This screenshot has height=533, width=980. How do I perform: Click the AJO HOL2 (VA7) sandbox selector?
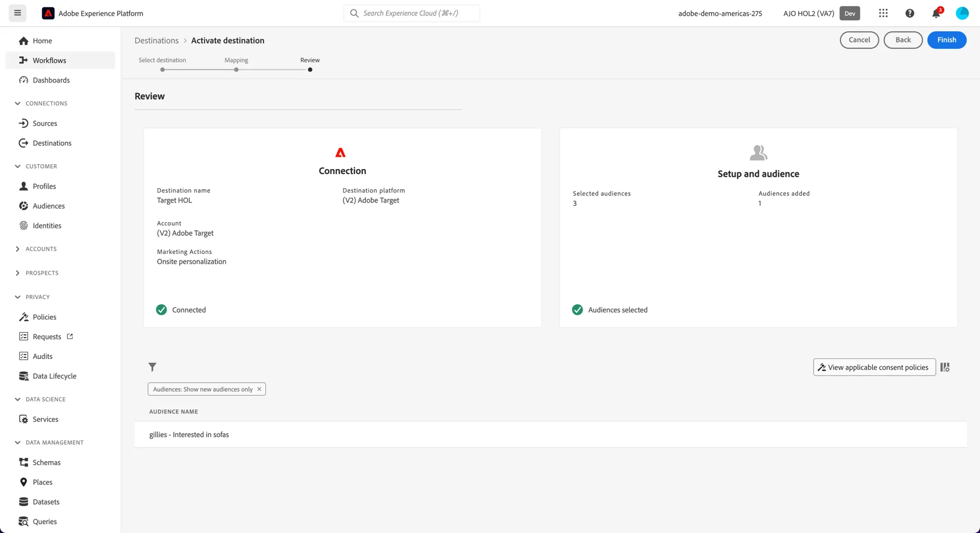click(x=821, y=13)
